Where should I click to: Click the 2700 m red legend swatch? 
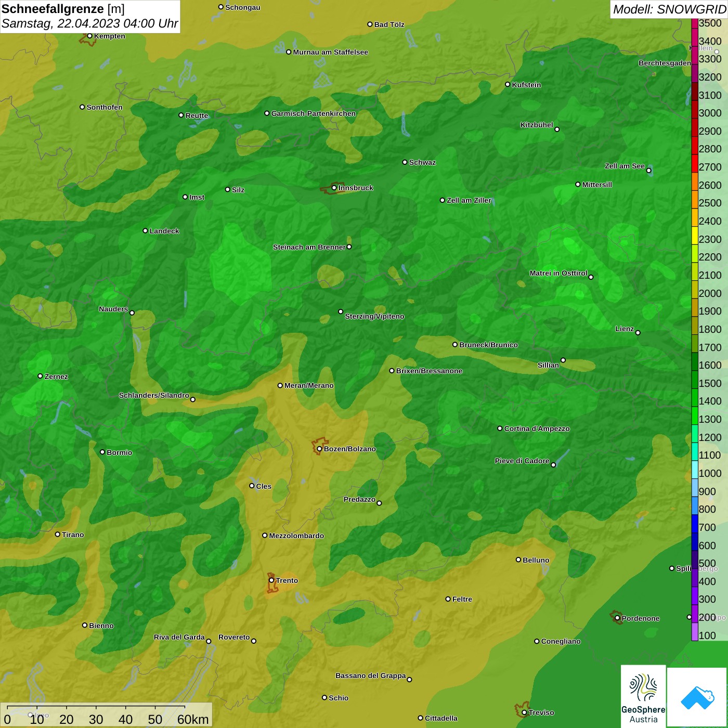(695, 164)
